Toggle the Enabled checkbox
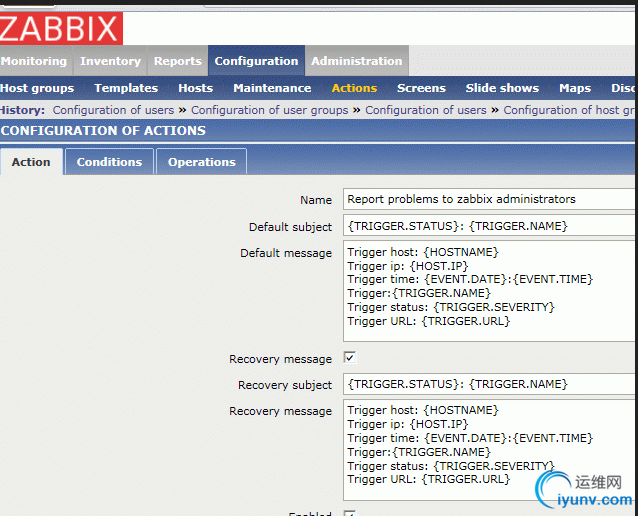Image resolution: width=638 pixels, height=516 pixels. (x=350, y=513)
